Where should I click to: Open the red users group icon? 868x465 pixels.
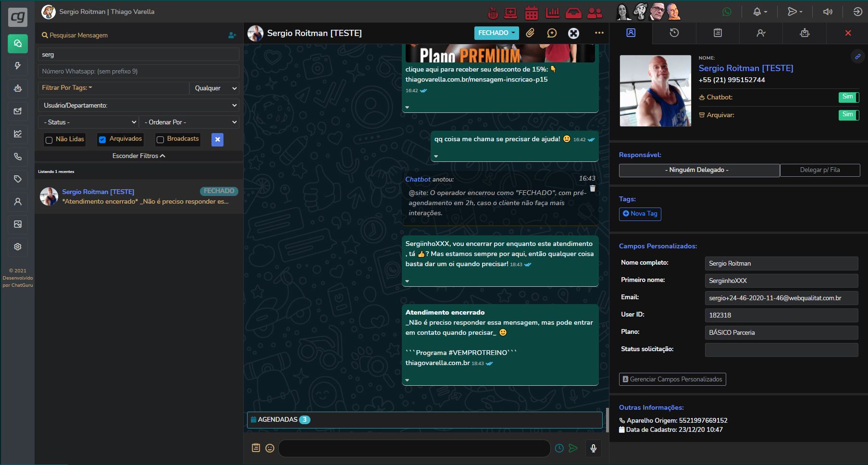pyautogui.click(x=595, y=13)
